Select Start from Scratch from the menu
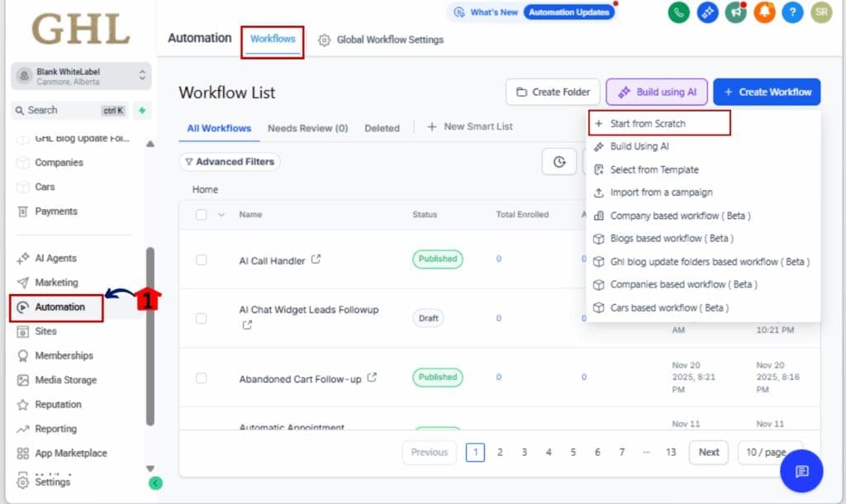This screenshot has width=846, height=504. click(649, 123)
